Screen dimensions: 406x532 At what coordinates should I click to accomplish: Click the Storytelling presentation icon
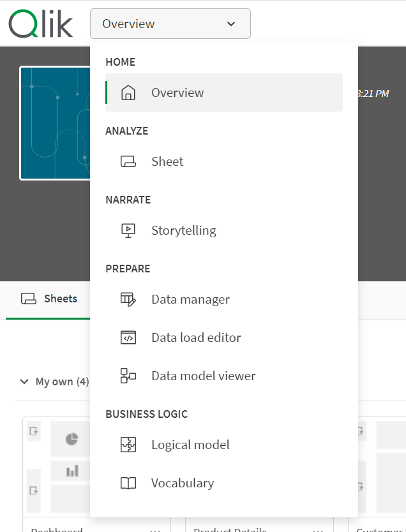[128, 230]
